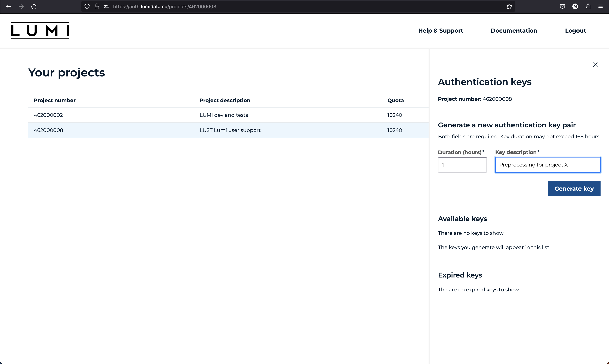The image size is (609, 364).
Task: Select project 462000002 row
Action: (x=228, y=115)
